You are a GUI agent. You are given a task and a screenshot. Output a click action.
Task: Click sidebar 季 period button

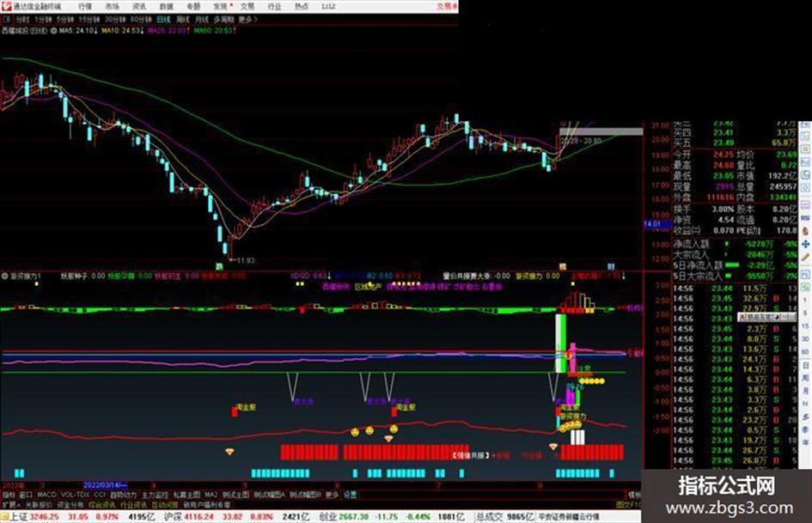pyautogui.click(x=805, y=429)
